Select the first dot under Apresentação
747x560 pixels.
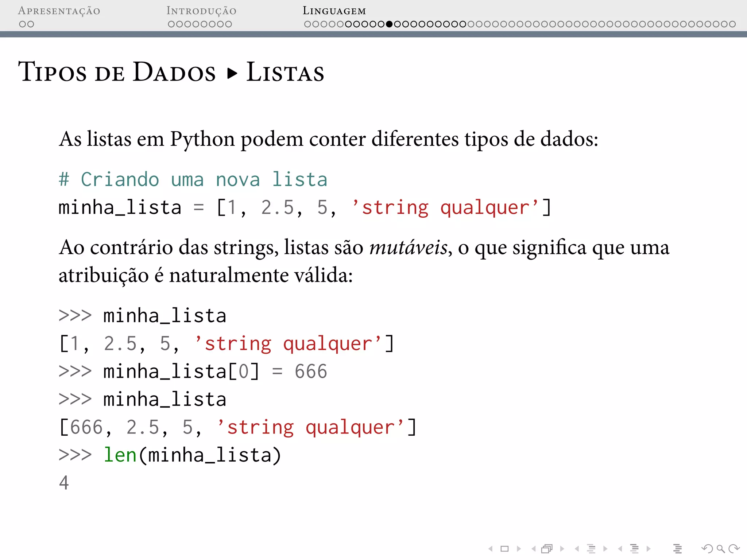23,24
